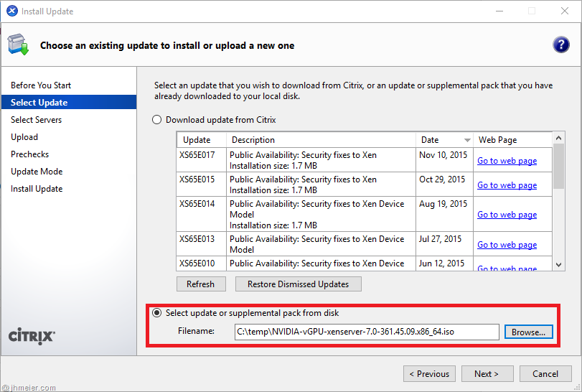Click Browse... to choose an update file
The width and height of the screenshot is (582, 392).
pos(529,332)
